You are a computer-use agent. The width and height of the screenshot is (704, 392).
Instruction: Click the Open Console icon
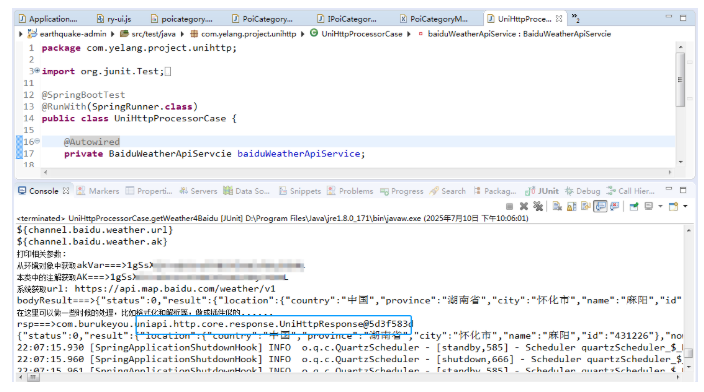pyautogui.click(x=673, y=207)
